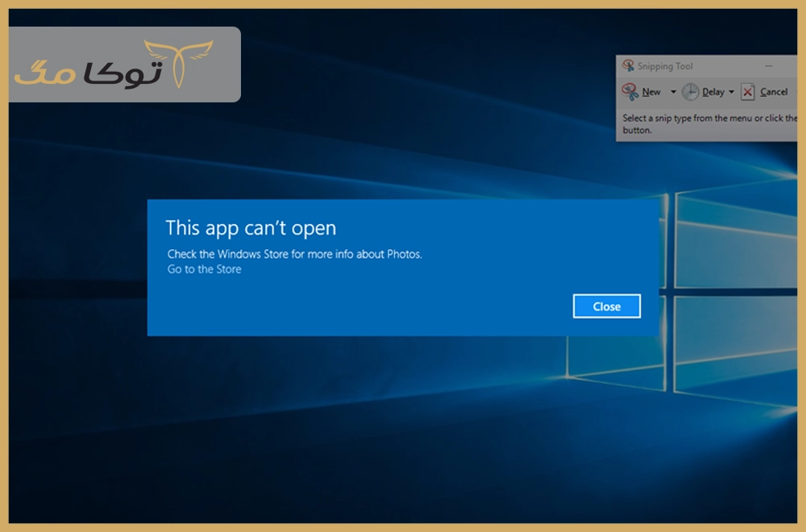Viewport: 806px width, 532px height.
Task: Click the Delay clock icon
Action: pyautogui.click(x=690, y=92)
